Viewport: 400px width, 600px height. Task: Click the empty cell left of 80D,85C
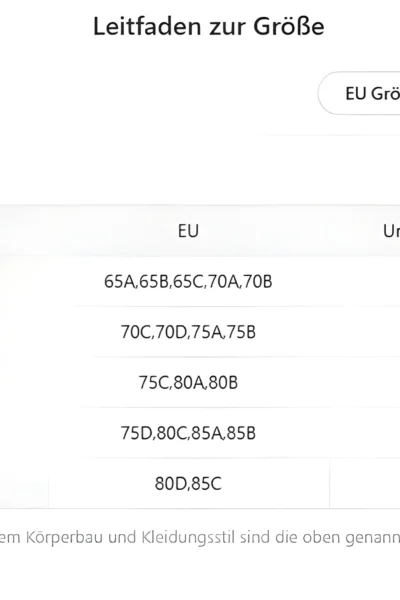coord(24,483)
